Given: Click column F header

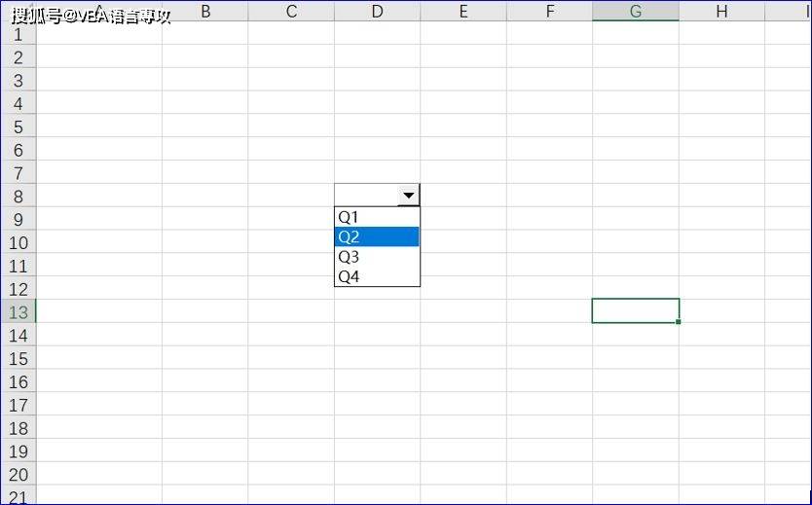Looking at the screenshot, I should [x=549, y=11].
